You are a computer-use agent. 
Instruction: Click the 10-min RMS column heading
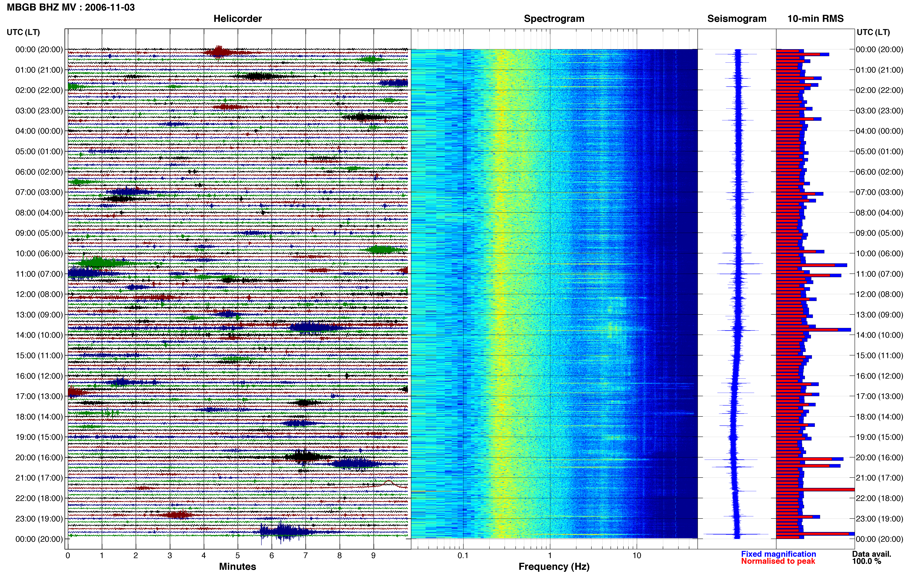tap(815, 19)
